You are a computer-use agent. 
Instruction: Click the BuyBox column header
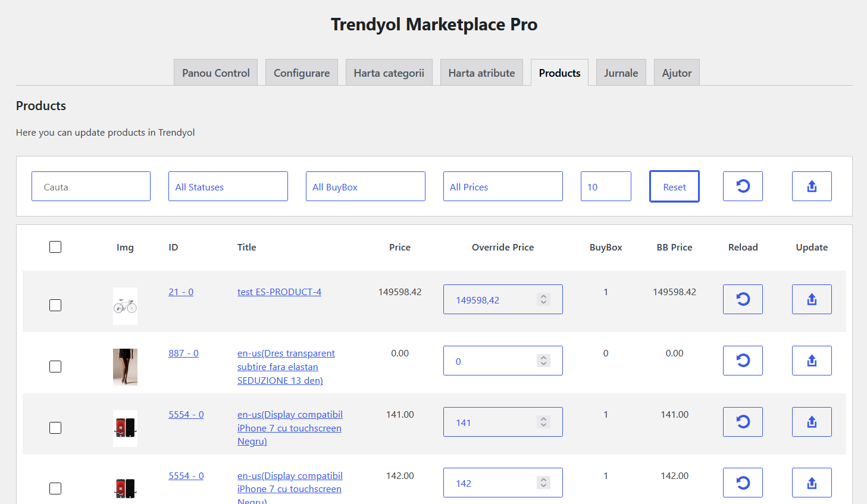[x=606, y=247]
